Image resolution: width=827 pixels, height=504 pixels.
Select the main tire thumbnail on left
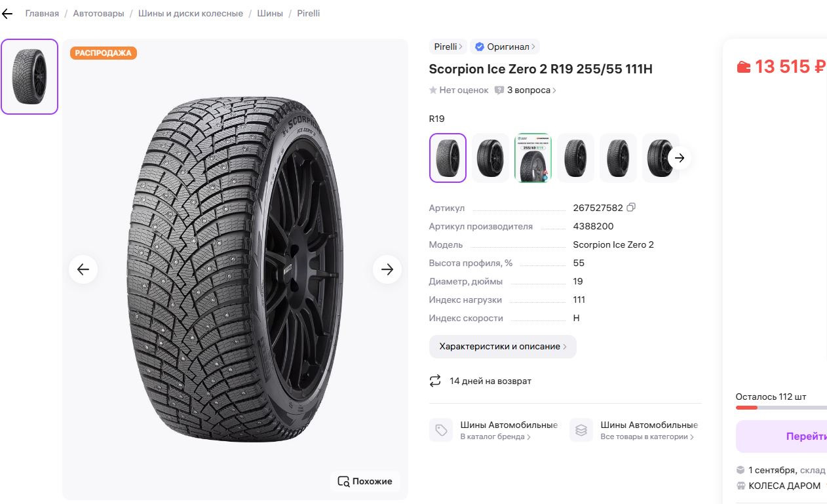[29, 77]
